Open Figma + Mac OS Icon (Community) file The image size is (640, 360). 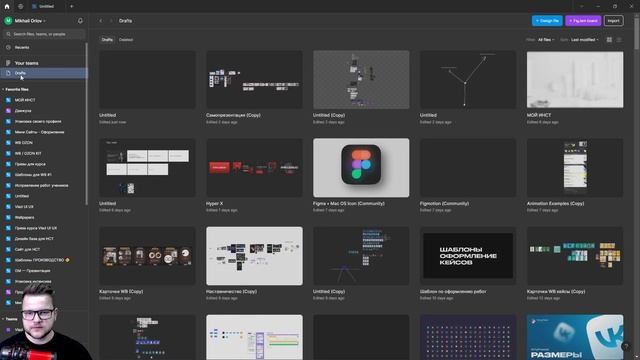tap(361, 168)
